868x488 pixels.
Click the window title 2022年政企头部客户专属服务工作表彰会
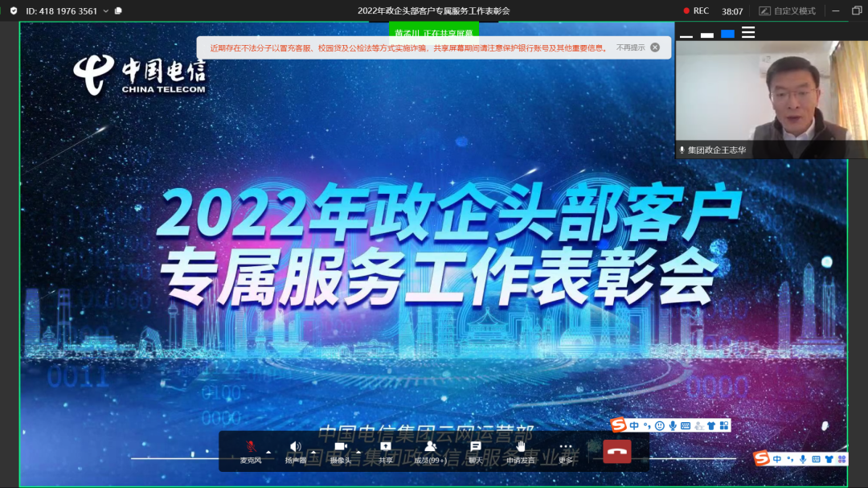pyautogui.click(x=433, y=10)
